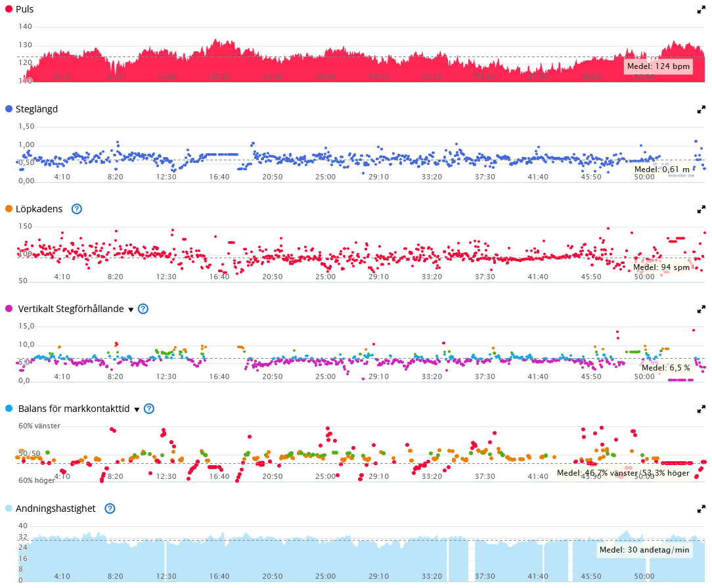This screenshot has height=588, width=712.
Task: Click the blue Steglängd legend dot
Action: coord(9,109)
